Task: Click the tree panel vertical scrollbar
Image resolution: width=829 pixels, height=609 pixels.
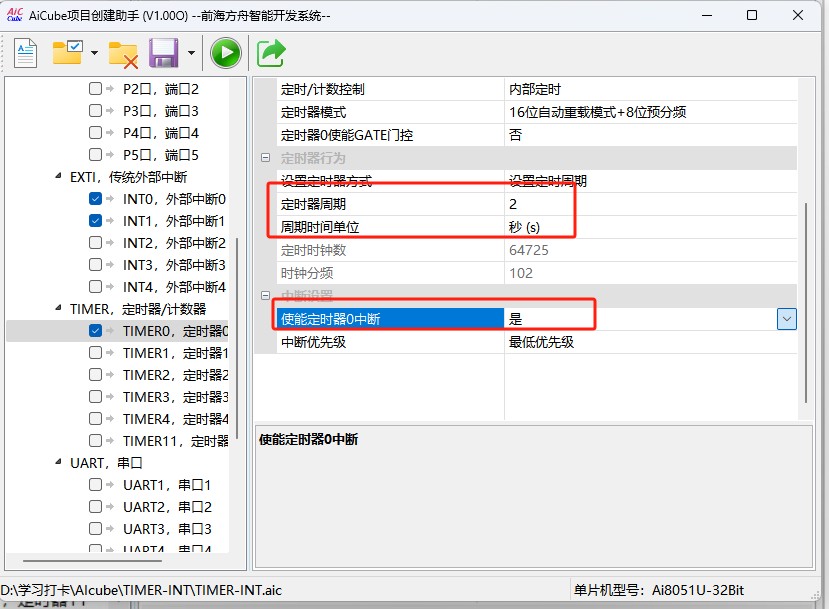Action: 237,338
